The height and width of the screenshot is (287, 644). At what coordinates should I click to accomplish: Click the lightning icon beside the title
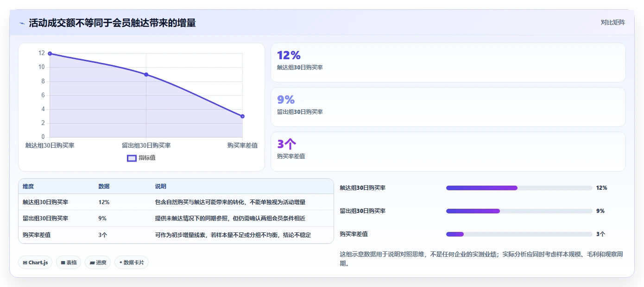22,23
